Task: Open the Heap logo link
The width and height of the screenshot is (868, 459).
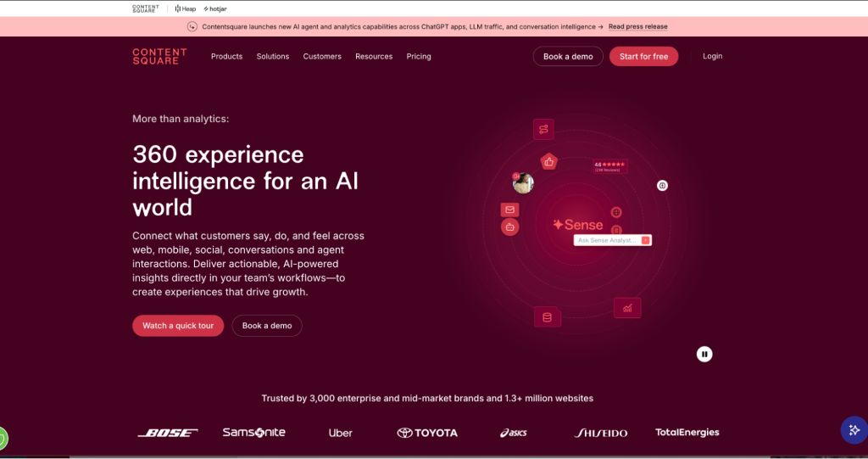Action: pyautogui.click(x=186, y=8)
